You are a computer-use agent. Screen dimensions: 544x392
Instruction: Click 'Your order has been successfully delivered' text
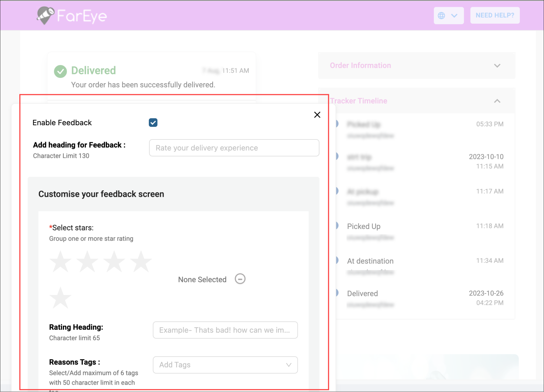click(x=143, y=85)
